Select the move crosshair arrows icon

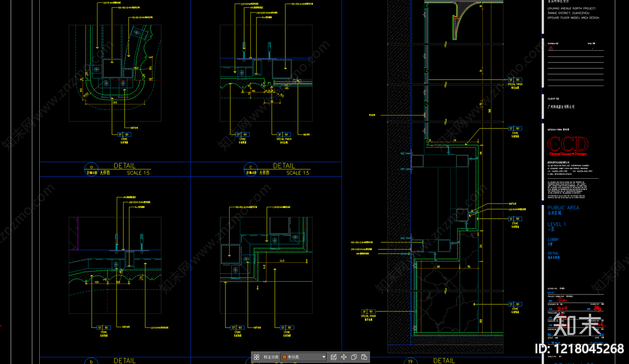(344, 357)
